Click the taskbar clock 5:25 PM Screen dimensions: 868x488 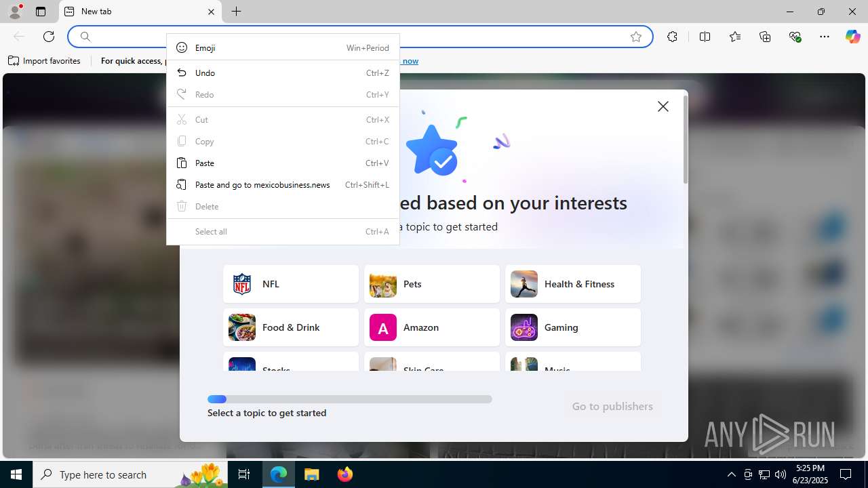(810, 474)
